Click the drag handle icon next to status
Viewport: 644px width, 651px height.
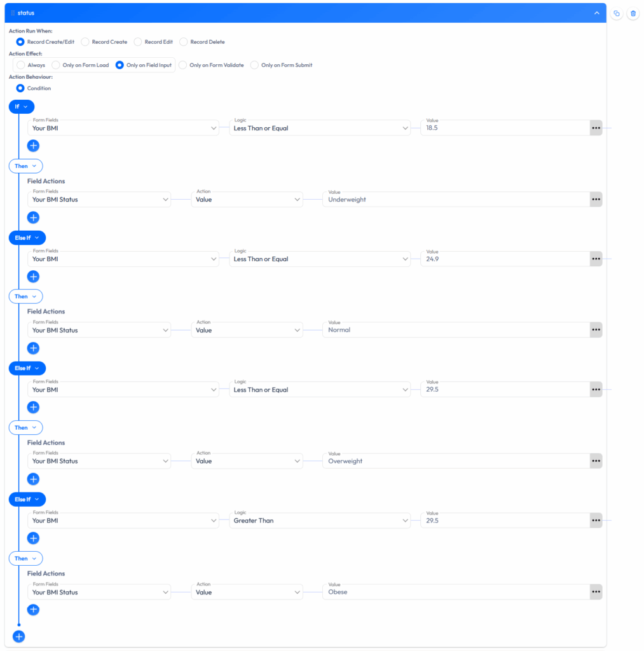(x=13, y=13)
